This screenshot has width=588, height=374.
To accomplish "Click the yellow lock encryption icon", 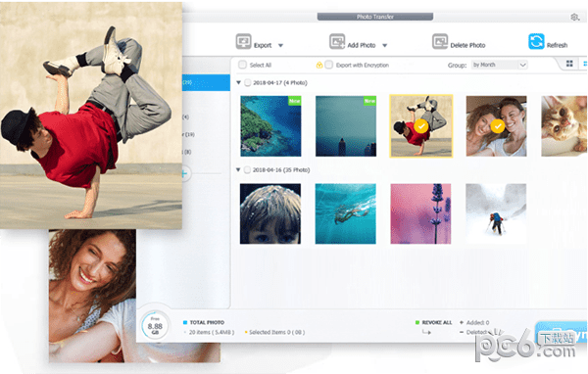I will click(319, 66).
